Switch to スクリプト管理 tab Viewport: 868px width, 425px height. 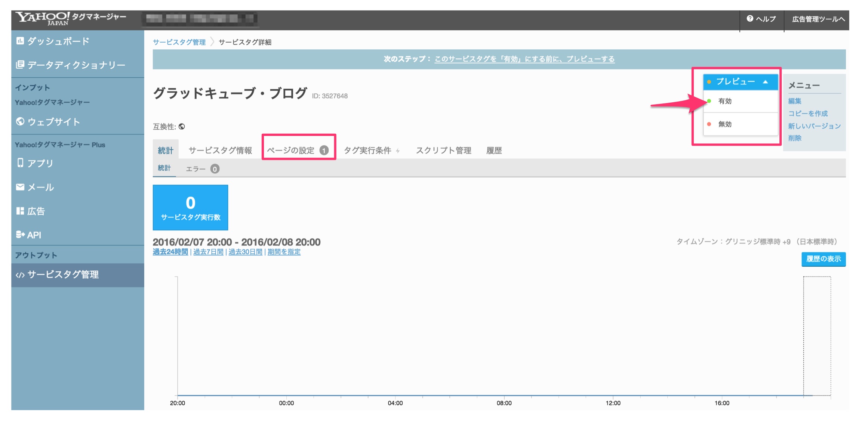(x=443, y=150)
